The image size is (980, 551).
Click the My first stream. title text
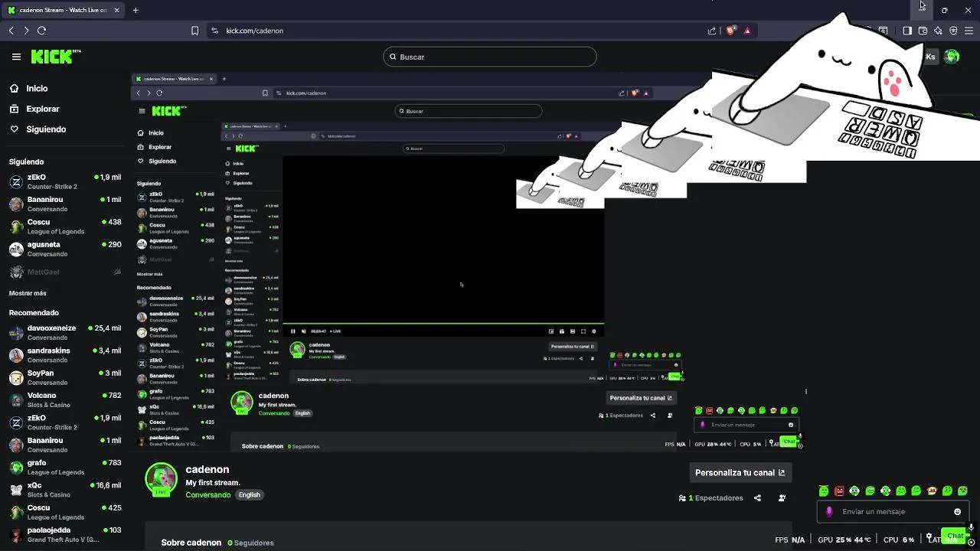pyautogui.click(x=213, y=483)
